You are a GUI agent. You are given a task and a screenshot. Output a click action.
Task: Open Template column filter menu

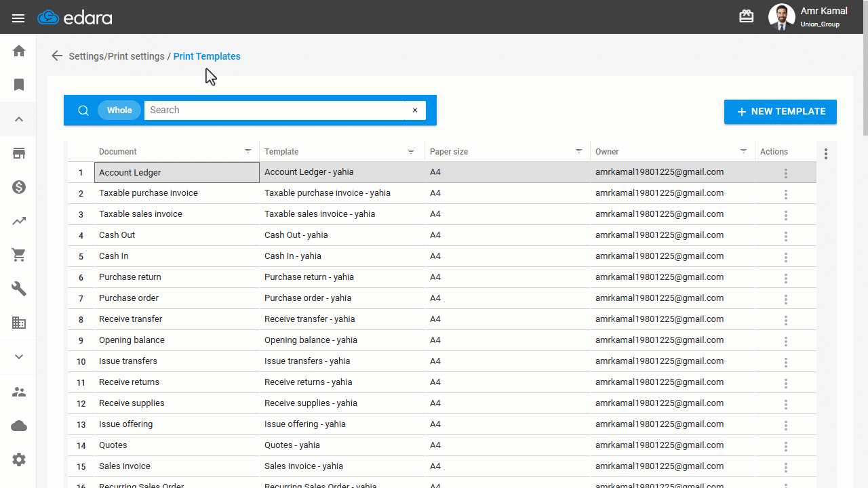[411, 152]
